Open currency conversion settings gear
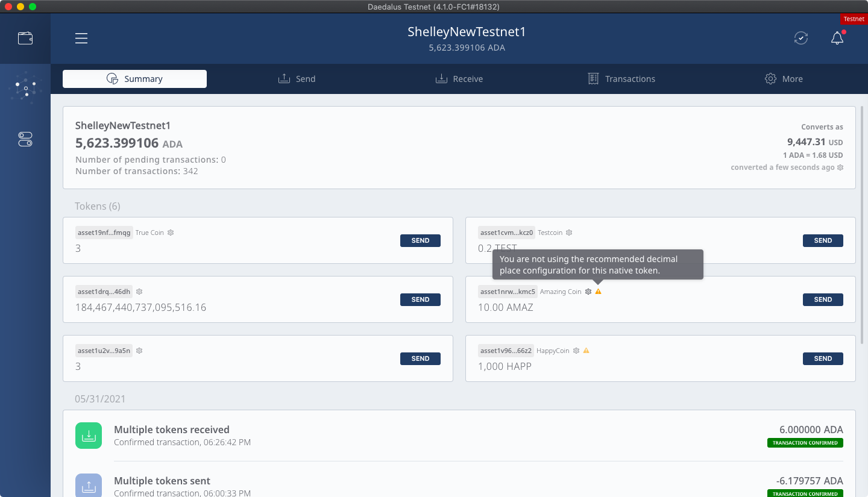868x497 pixels. [840, 167]
